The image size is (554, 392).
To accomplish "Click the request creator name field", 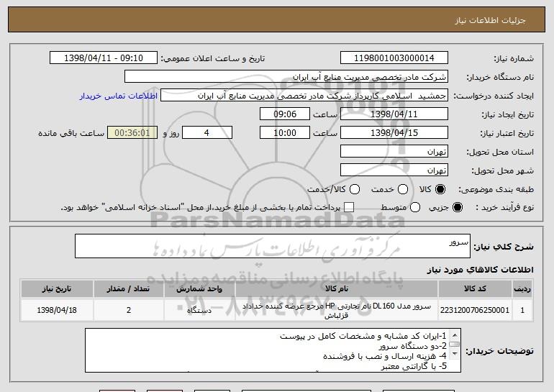I will (304, 96).
